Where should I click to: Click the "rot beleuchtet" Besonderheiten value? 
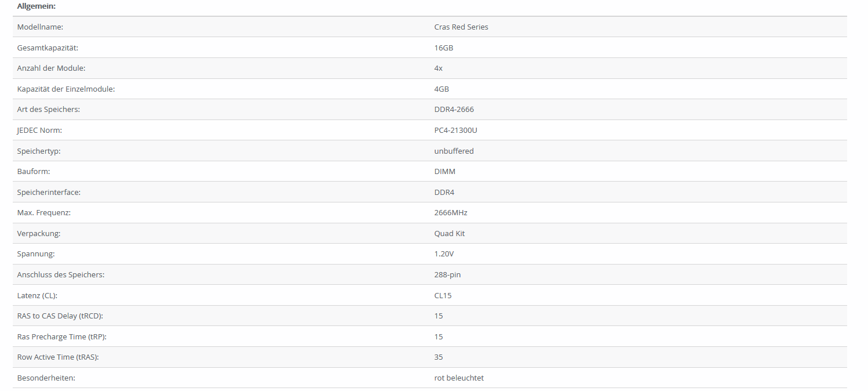pyautogui.click(x=459, y=378)
